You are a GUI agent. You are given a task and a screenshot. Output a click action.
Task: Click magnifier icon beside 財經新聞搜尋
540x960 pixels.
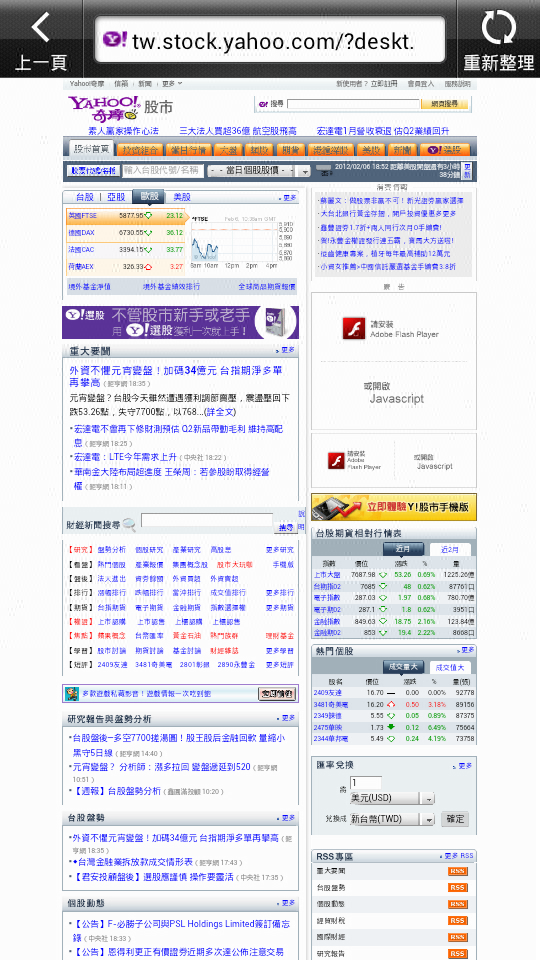[129, 525]
